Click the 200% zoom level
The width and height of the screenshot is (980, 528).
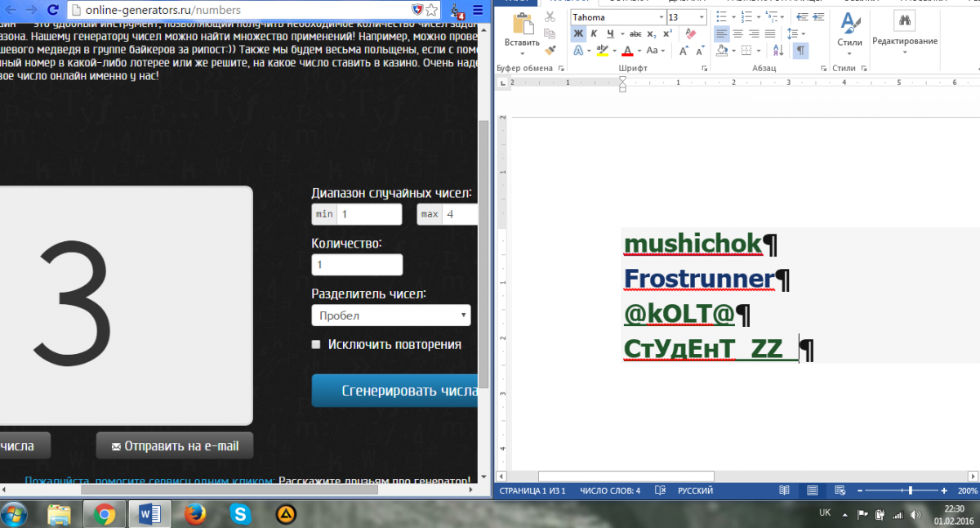coord(967,490)
